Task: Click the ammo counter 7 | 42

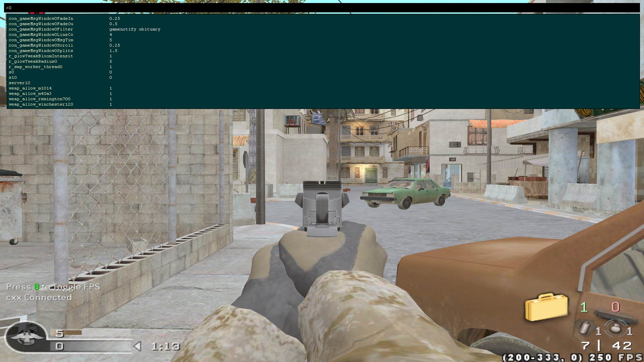Action: point(606,346)
